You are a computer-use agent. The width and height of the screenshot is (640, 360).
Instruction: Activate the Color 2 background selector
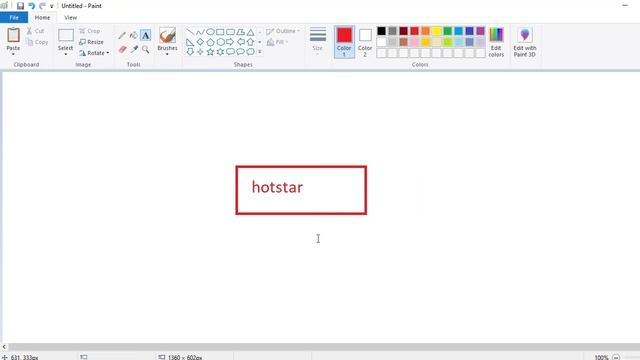click(365, 42)
